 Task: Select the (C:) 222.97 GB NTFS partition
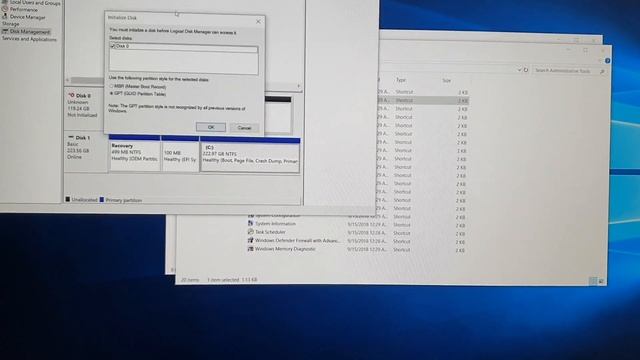[250, 155]
